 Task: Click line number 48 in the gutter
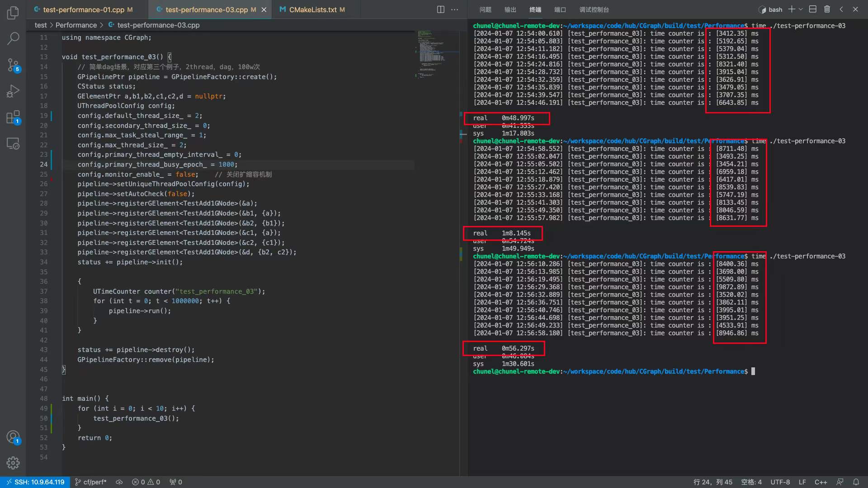[x=43, y=399]
